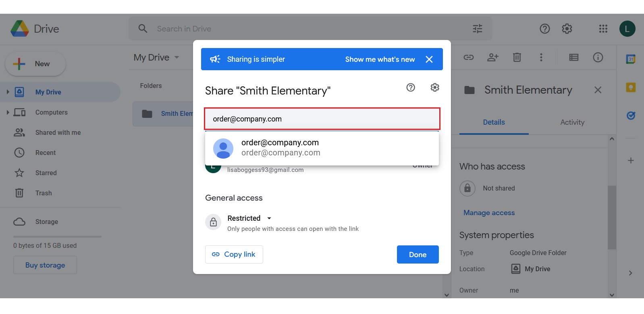Click Manage access link

[489, 213]
